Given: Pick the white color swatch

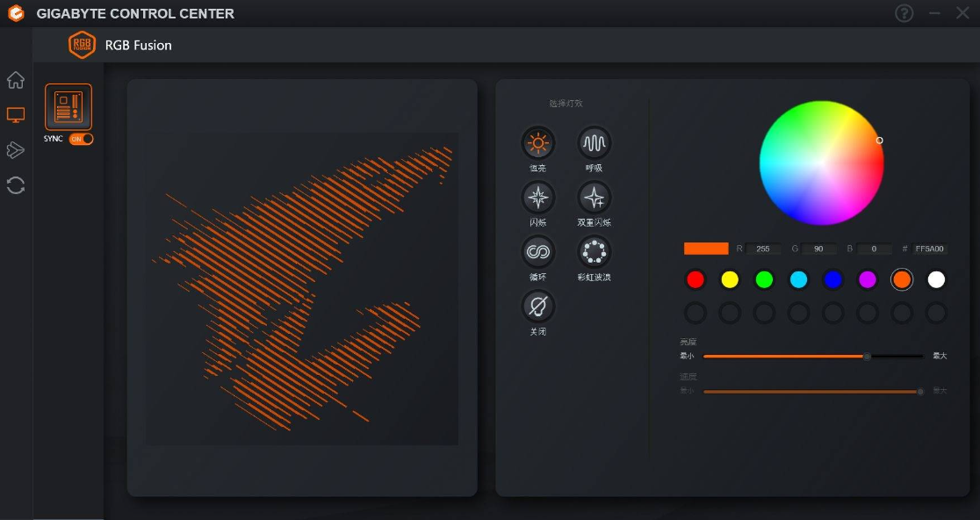Looking at the screenshot, I should tap(935, 279).
